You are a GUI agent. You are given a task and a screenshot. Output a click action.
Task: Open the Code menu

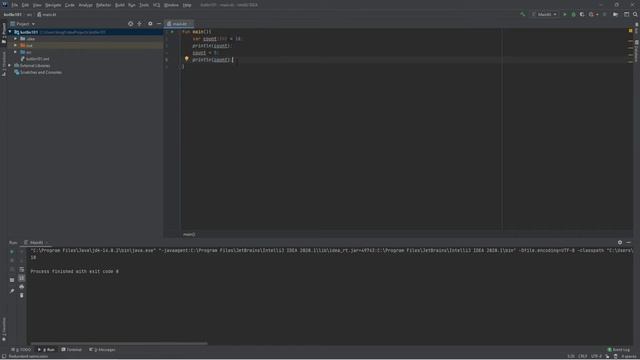70,5
